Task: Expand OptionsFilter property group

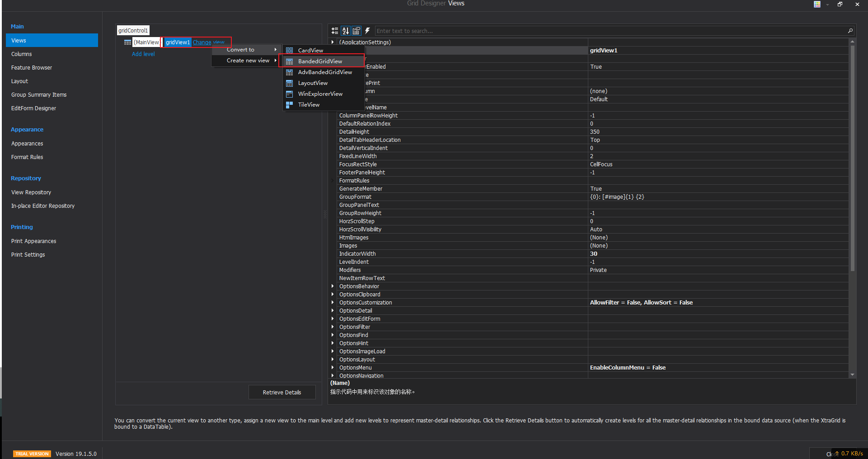Action: click(333, 327)
